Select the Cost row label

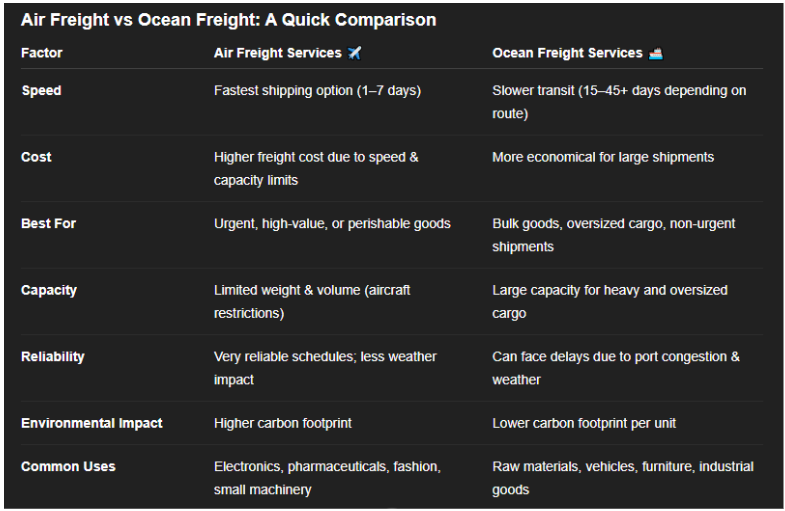pos(36,157)
